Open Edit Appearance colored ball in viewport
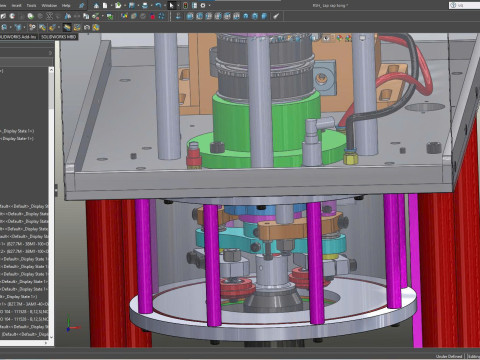This screenshot has height=360, width=480. tap(339, 38)
